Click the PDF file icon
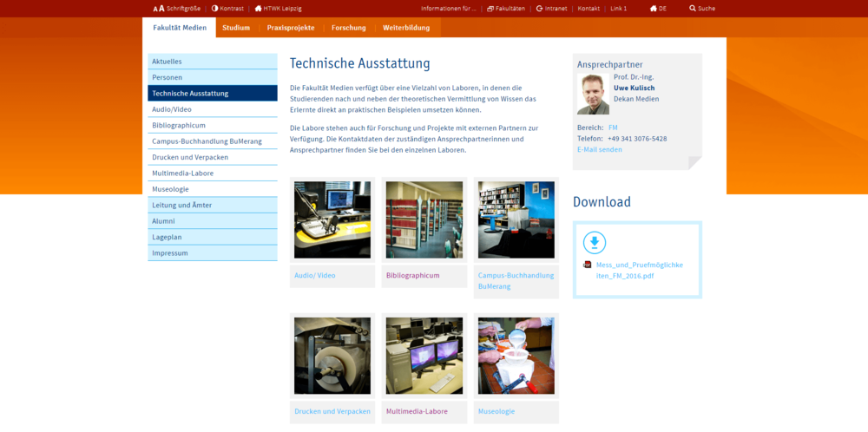 (588, 265)
